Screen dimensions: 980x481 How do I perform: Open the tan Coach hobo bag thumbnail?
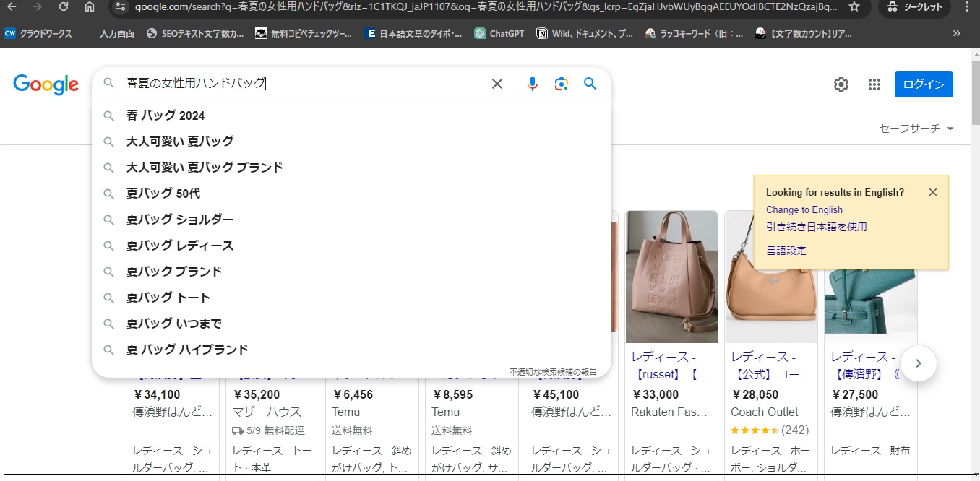771,277
